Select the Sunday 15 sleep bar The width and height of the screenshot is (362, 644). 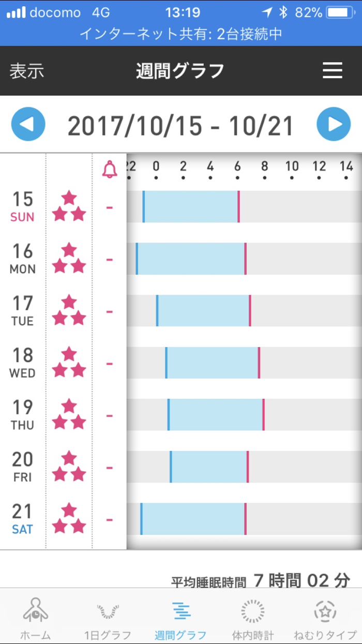pyautogui.click(x=191, y=206)
